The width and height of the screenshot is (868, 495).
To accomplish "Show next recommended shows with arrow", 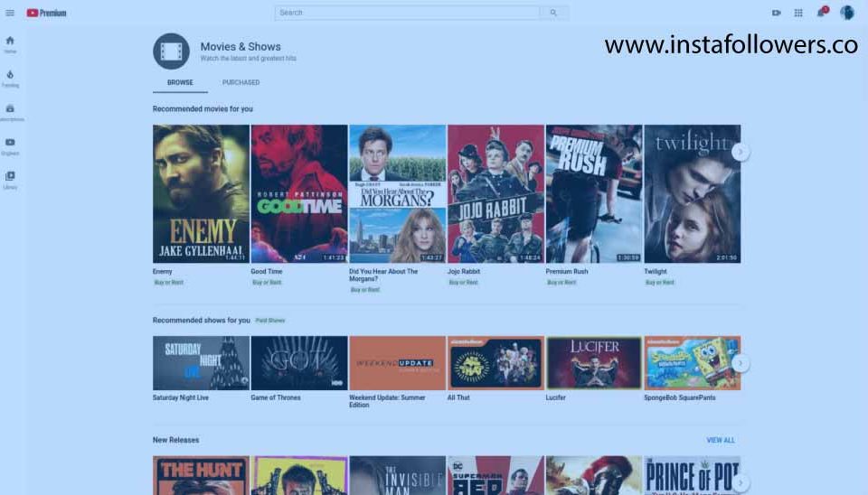I will point(741,363).
